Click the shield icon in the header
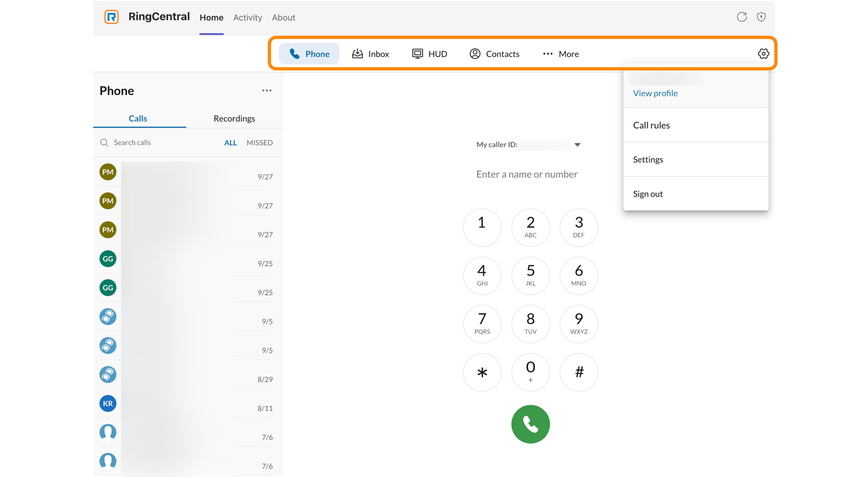Image resolution: width=868 pixels, height=477 pixels. click(x=761, y=17)
